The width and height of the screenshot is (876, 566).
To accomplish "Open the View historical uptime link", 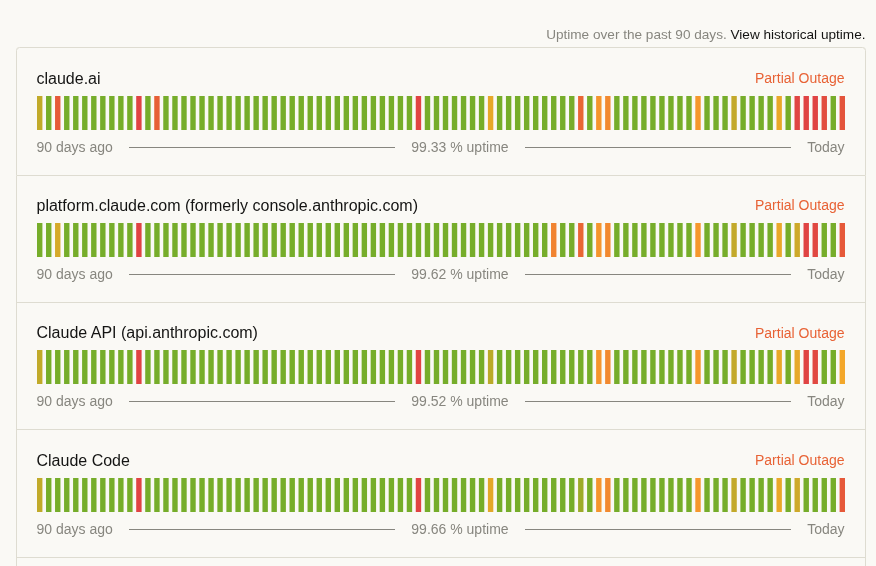I will 797,35.
